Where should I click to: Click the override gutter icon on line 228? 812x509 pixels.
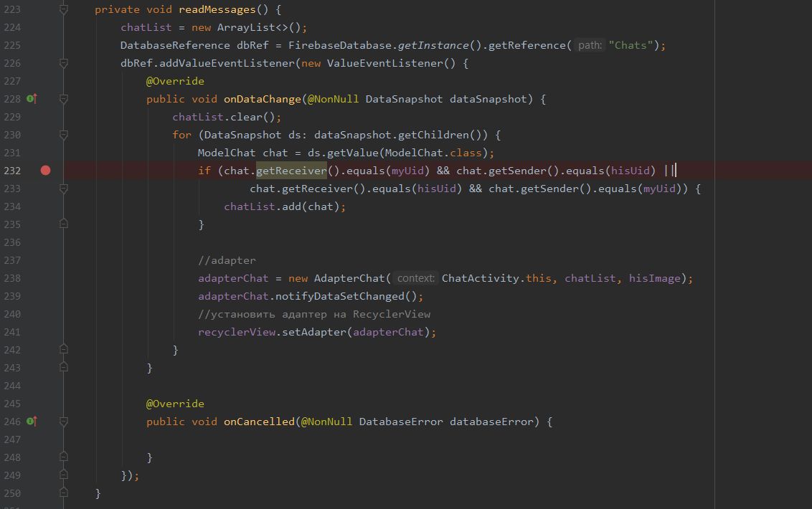[x=32, y=98]
